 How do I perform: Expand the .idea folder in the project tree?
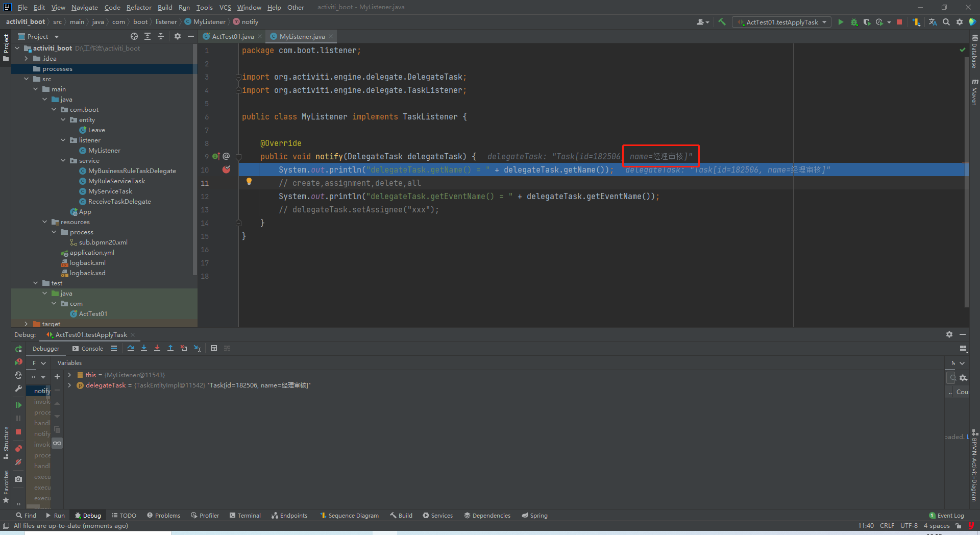27,59
